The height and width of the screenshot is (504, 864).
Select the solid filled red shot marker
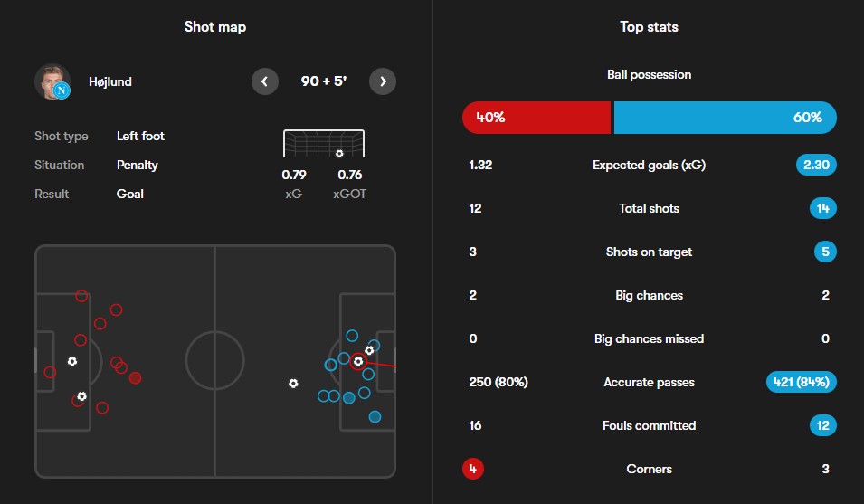(x=135, y=378)
